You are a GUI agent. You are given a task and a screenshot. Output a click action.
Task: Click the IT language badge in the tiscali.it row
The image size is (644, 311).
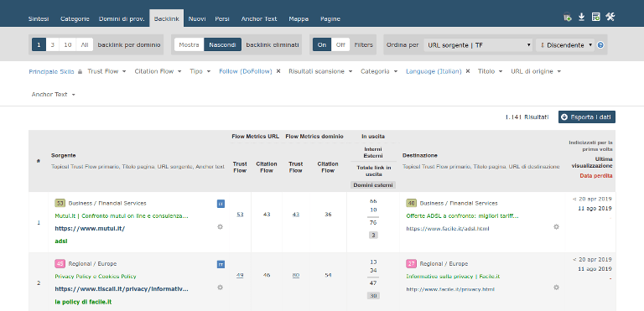pyautogui.click(x=221, y=264)
